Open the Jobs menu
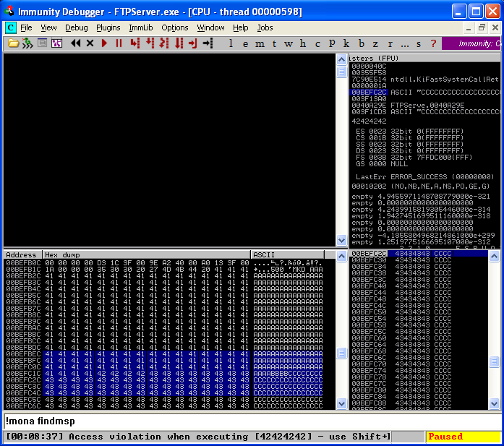 [x=265, y=27]
